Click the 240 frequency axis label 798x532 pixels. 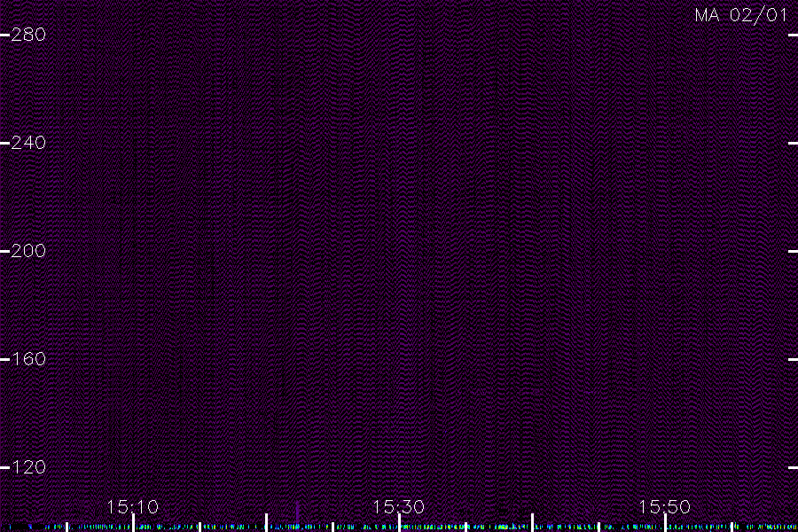coord(28,143)
